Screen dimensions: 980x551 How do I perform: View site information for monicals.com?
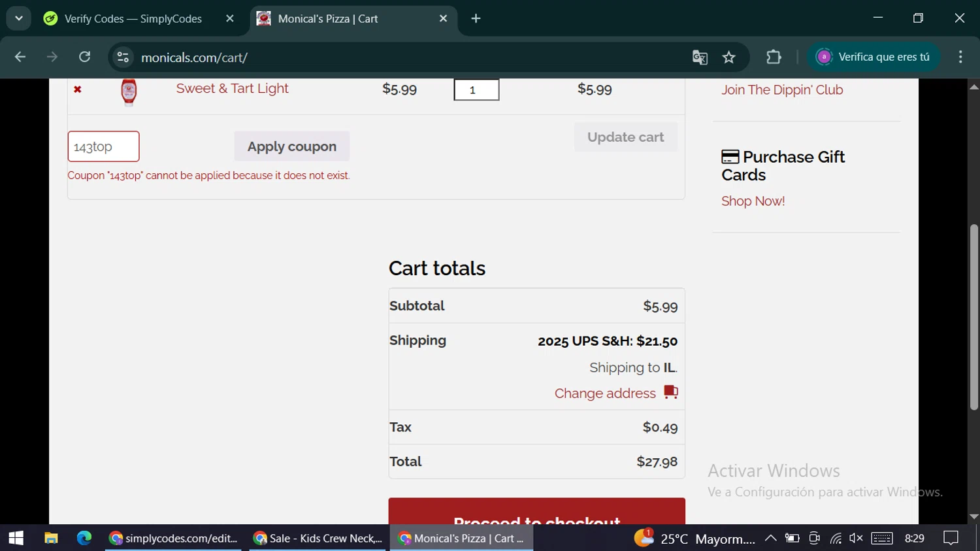[x=123, y=58]
